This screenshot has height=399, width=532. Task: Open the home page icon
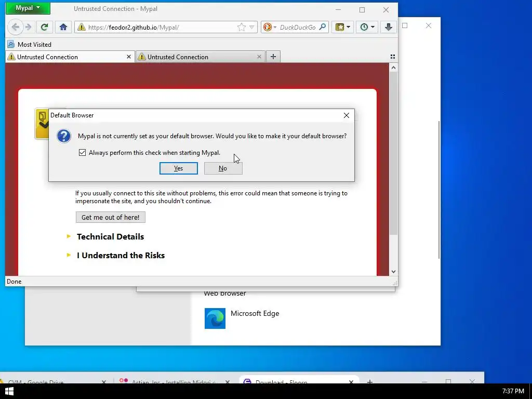[x=63, y=27]
